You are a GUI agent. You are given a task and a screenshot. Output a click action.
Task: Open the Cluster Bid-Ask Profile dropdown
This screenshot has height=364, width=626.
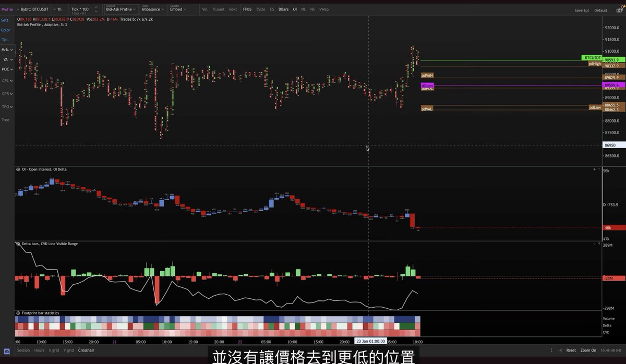pos(121,9)
